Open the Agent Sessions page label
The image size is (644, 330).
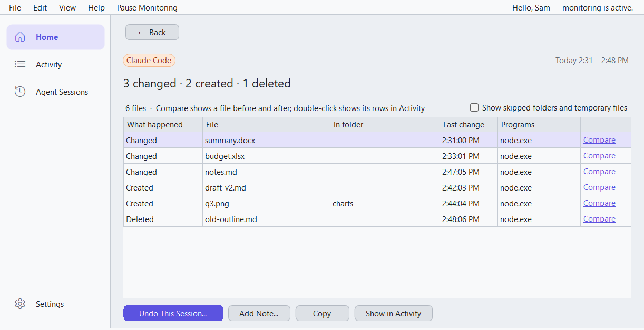pyautogui.click(x=62, y=92)
